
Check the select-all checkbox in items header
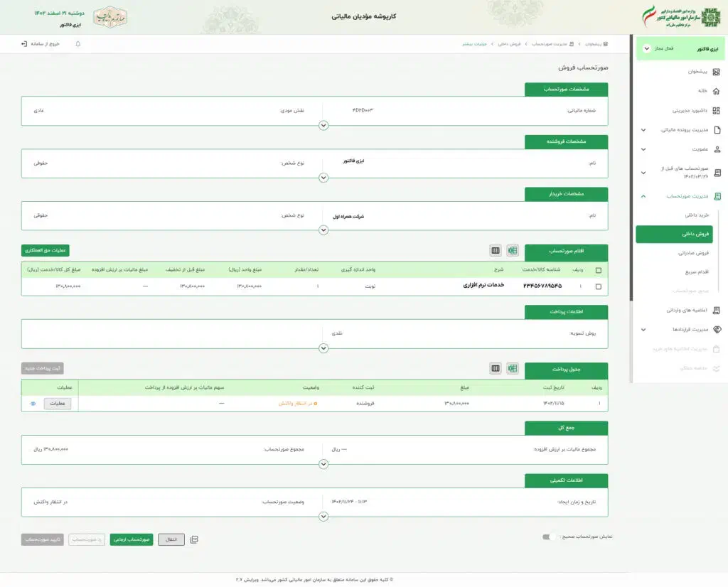(598, 270)
